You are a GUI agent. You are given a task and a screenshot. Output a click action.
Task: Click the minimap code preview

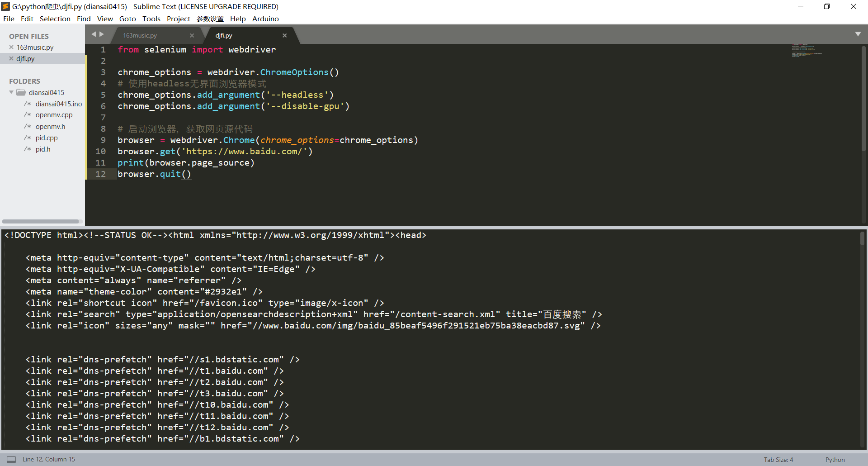click(x=807, y=50)
